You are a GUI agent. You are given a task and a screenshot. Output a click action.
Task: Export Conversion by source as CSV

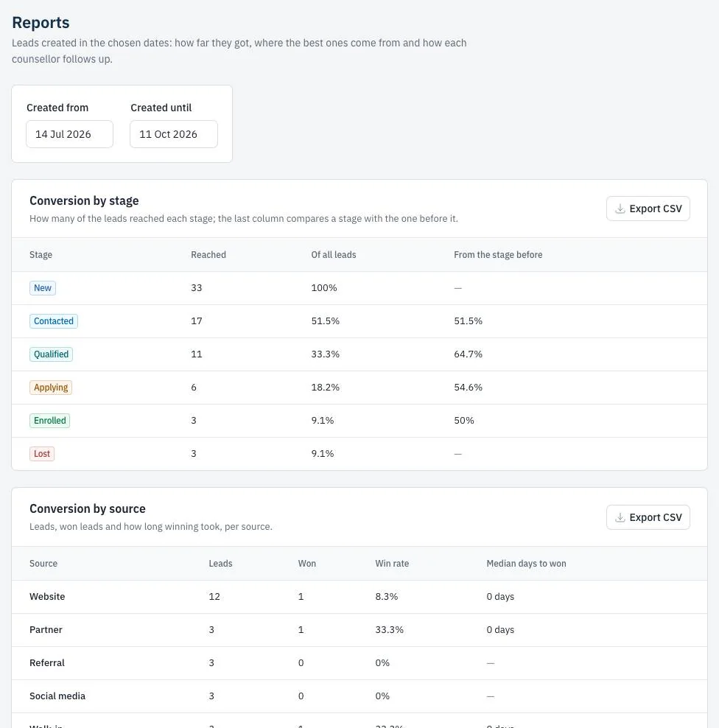(648, 517)
